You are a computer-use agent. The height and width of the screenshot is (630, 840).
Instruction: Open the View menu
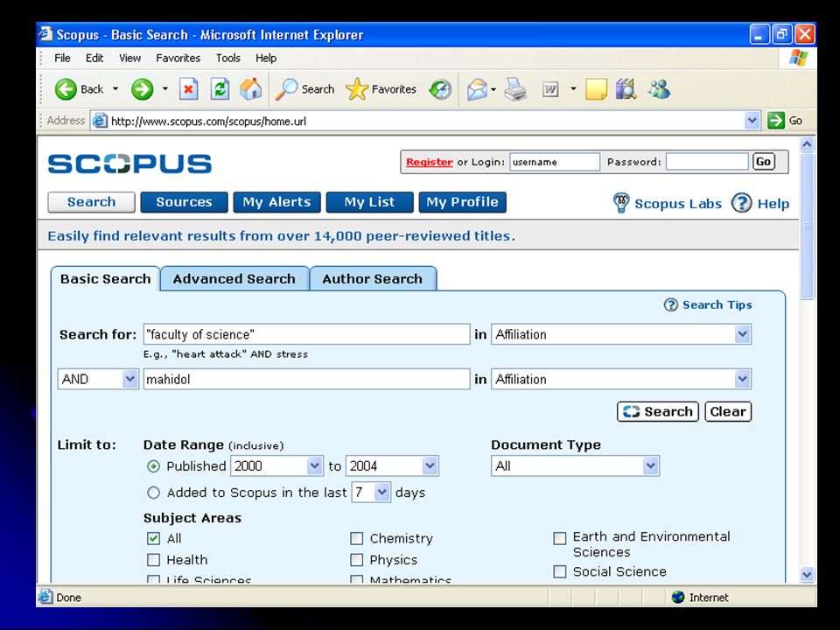pos(129,58)
